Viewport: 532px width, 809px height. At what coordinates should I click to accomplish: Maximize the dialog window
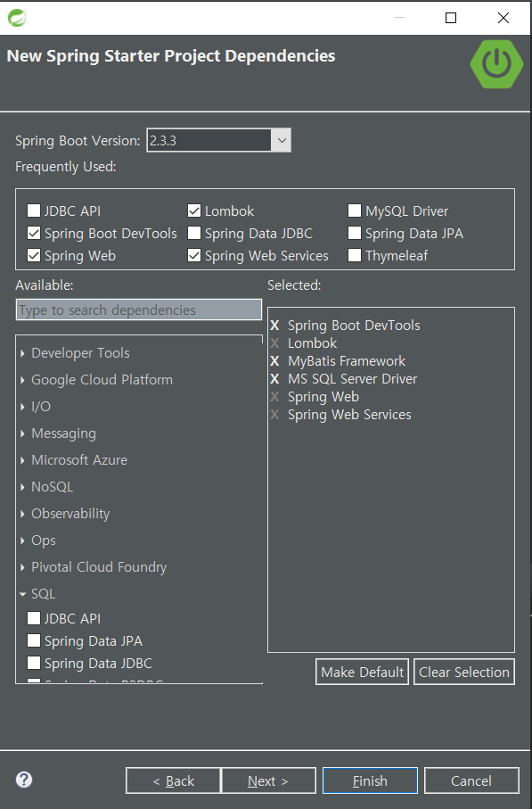click(451, 18)
